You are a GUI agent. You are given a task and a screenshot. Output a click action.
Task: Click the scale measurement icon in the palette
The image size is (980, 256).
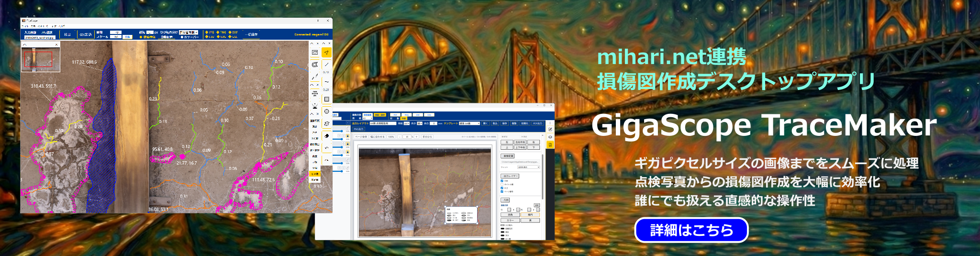pyautogui.click(x=315, y=92)
